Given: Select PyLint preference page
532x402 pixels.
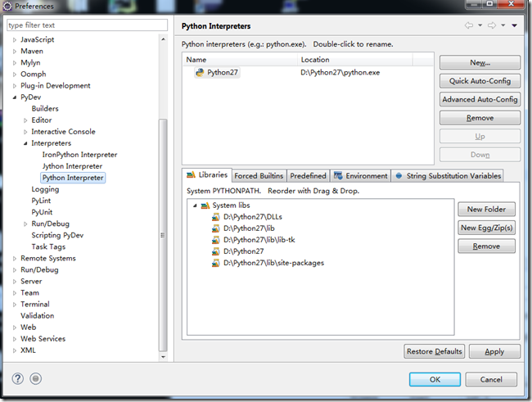Looking at the screenshot, I should point(41,201).
